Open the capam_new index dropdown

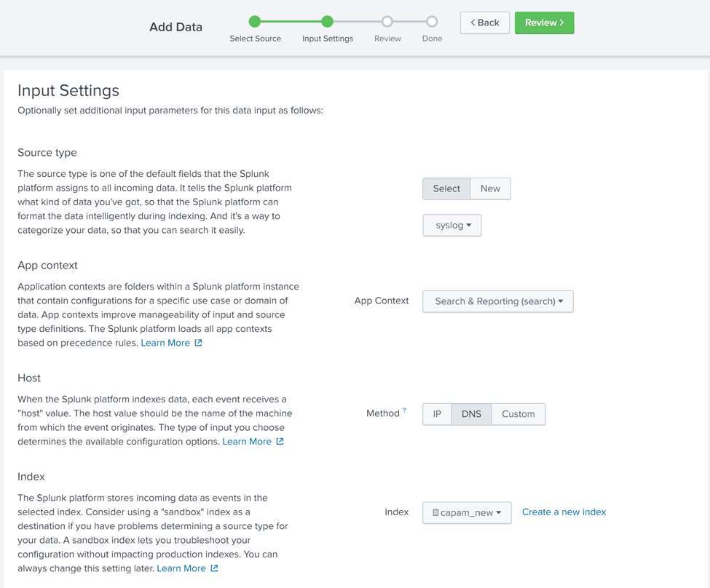(x=467, y=513)
